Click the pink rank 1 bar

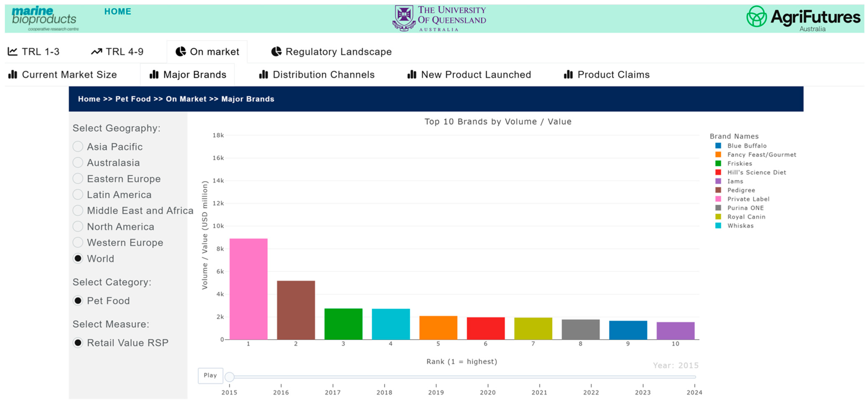pyautogui.click(x=248, y=289)
